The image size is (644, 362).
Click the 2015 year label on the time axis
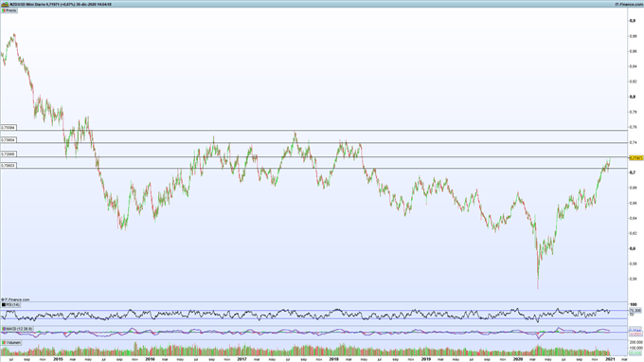(x=59, y=359)
